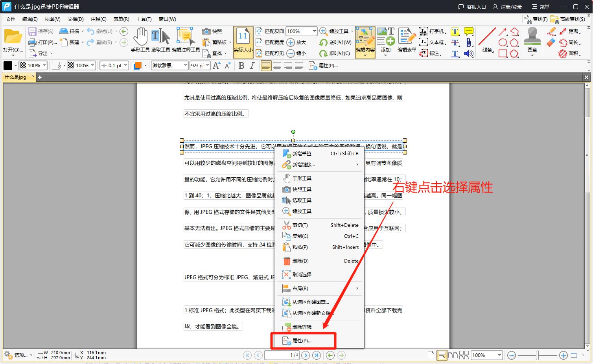The height and width of the screenshot is (364, 593).
Task: Open the font family dropdown 微软雅黑
Action: [x=169, y=65]
